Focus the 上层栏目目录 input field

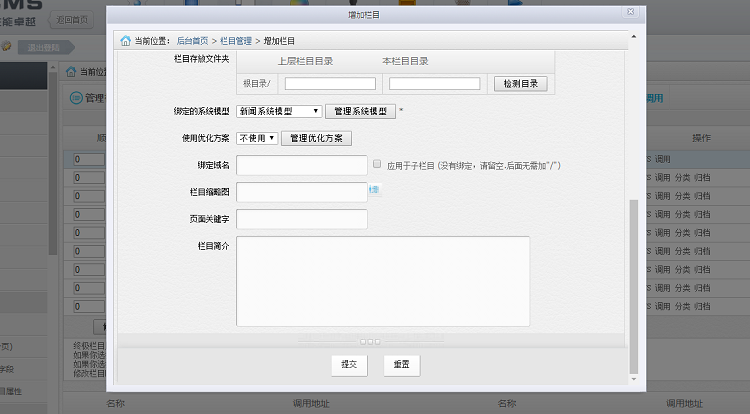[330, 84]
